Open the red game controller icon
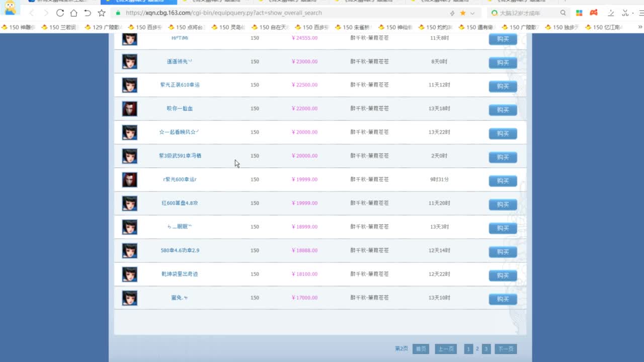This screenshot has width=644, height=362. tap(594, 13)
